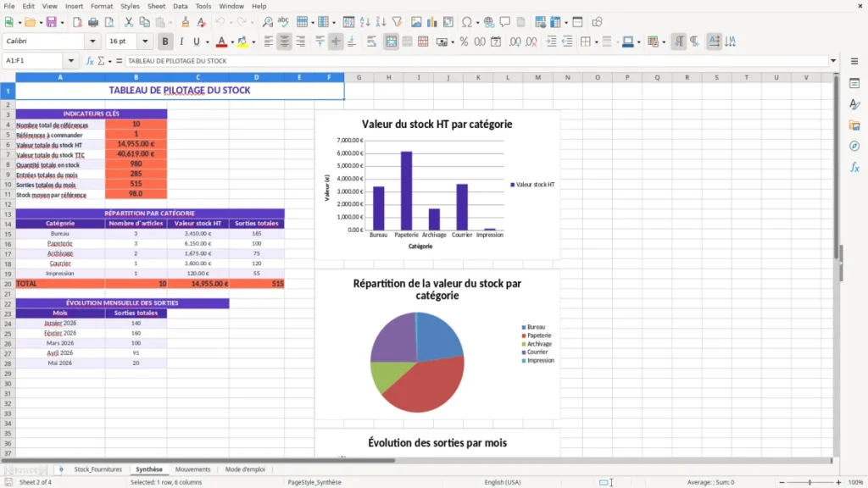Click the Sum sigma icon in formula bar
Viewport: 868px width, 488px height.
[101, 61]
